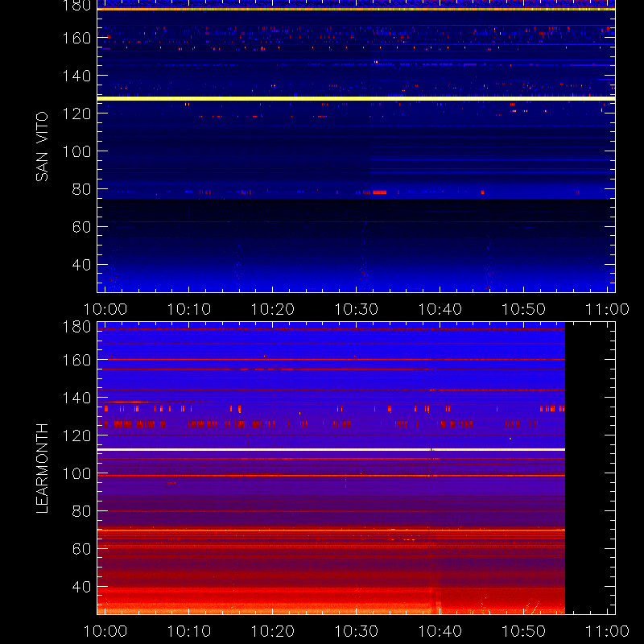Click 11:00 under the San Vito plot

click(607, 309)
